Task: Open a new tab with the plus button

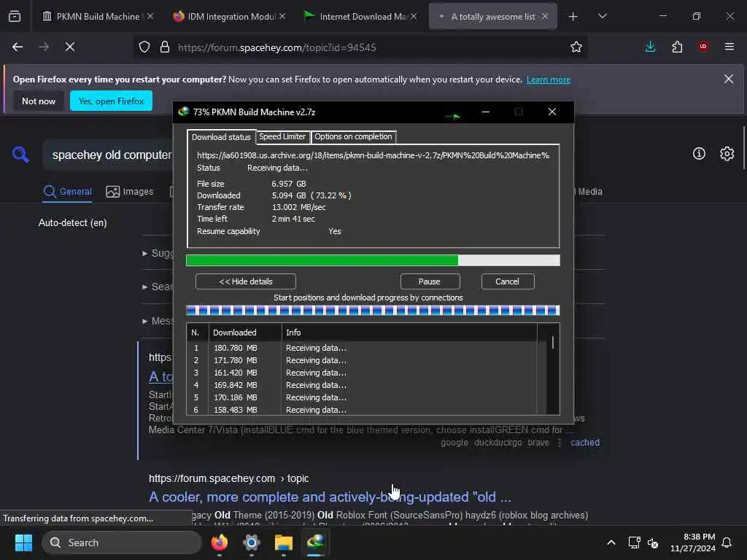Action: (x=573, y=16)
